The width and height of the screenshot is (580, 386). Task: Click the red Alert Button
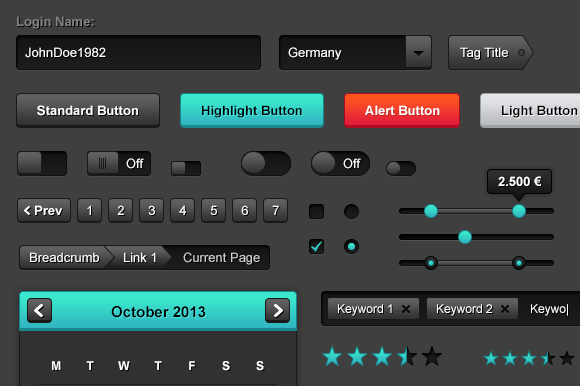tap(402, 111)
